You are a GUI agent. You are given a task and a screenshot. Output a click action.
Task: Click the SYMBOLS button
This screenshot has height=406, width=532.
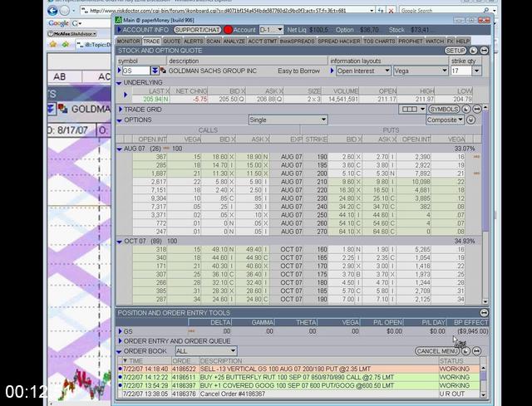coord(444,109)
